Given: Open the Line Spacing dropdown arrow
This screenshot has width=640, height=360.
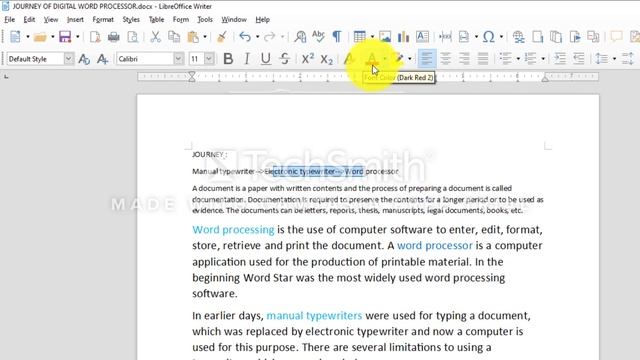Looking at the screenshot, I should 614,59.
